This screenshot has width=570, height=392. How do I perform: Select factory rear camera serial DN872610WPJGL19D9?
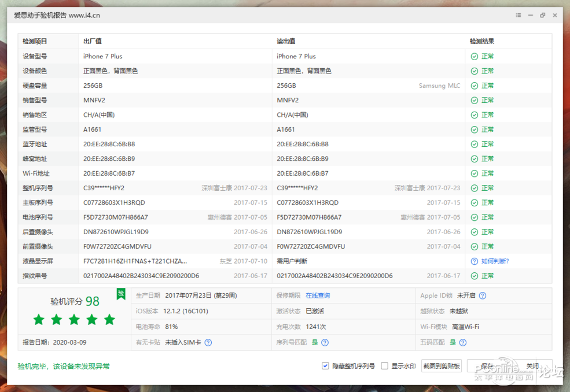pyautogui.click(x=116, y=232)
